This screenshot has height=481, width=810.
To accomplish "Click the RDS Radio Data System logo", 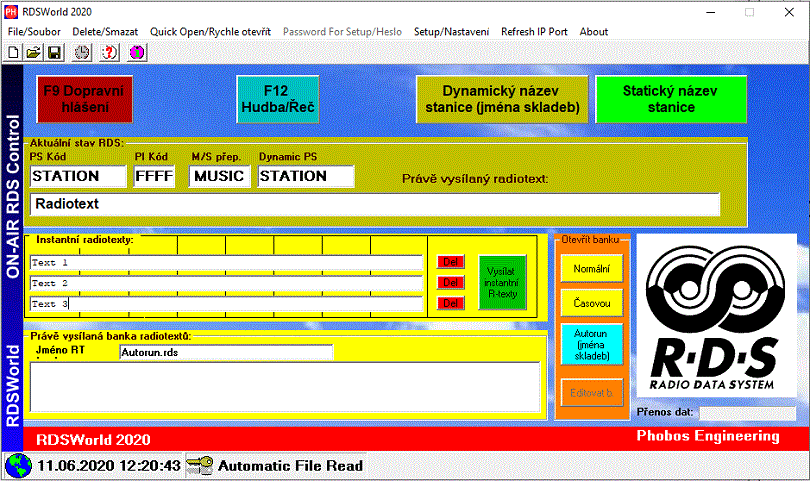I will 716,316.
